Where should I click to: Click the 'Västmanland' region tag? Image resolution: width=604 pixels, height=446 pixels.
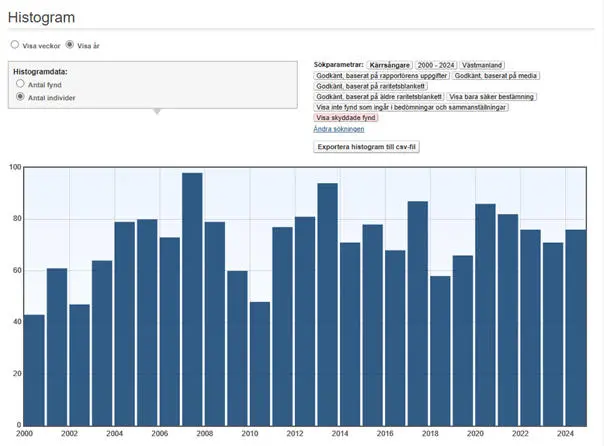coord(483,64)
